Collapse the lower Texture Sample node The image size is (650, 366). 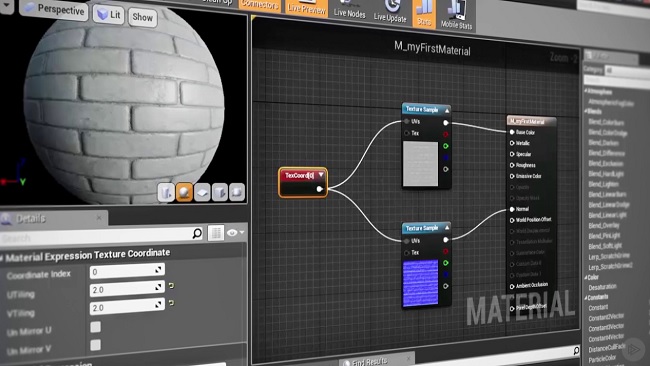coord(447,228)
